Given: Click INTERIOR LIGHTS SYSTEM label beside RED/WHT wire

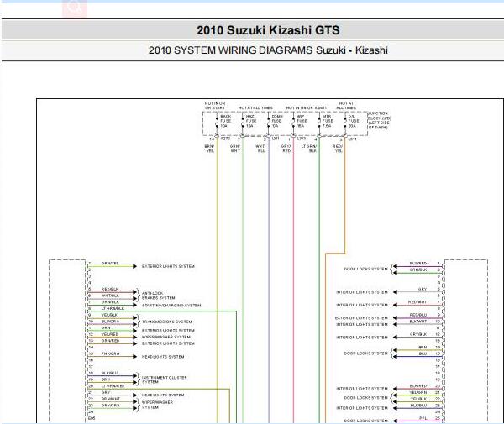Looking at the screenshot, I should pyautogui.click(x=362, y=305).
